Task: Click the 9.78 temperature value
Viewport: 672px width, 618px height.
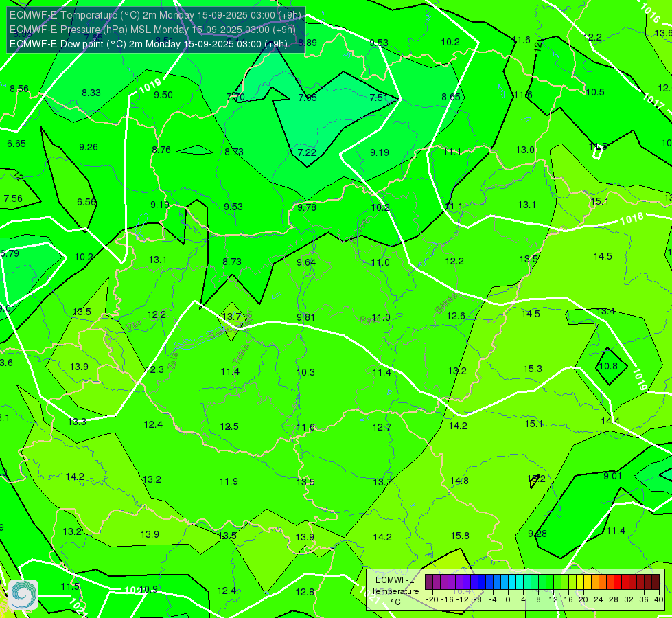Action: coord(307,207)
